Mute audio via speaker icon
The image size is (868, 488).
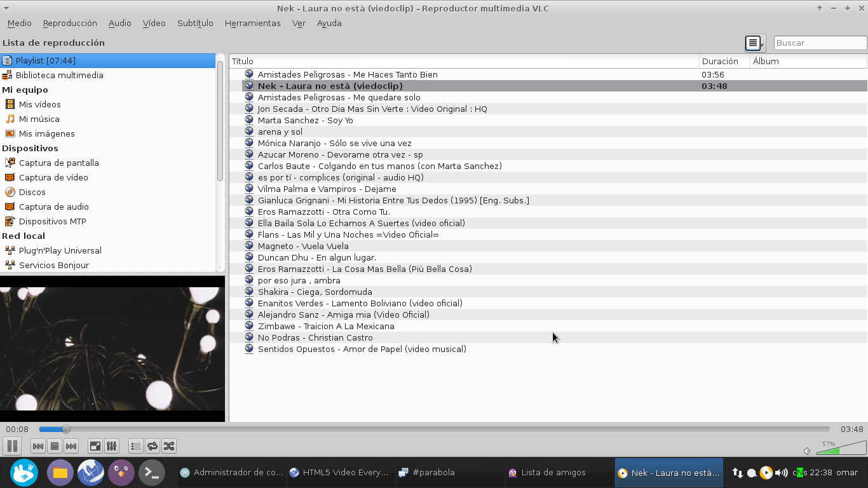(807, 451)
